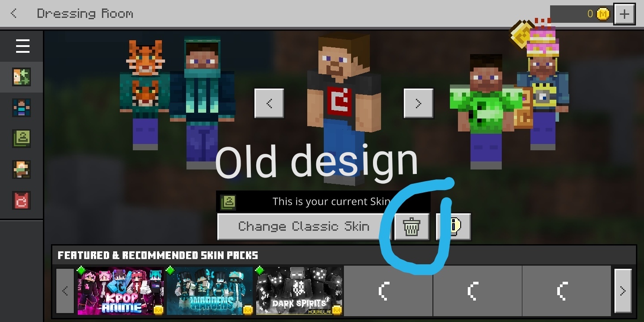Show the next skin with right arrow
Screen dimensions: 644x322
click(x=418, y=103)
